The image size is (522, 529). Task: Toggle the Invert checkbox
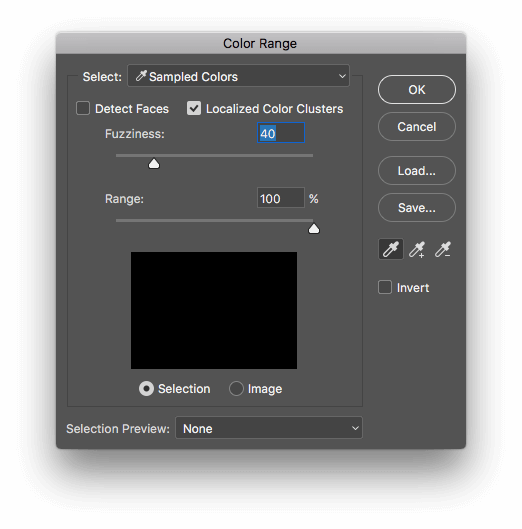tap(385, 287)
